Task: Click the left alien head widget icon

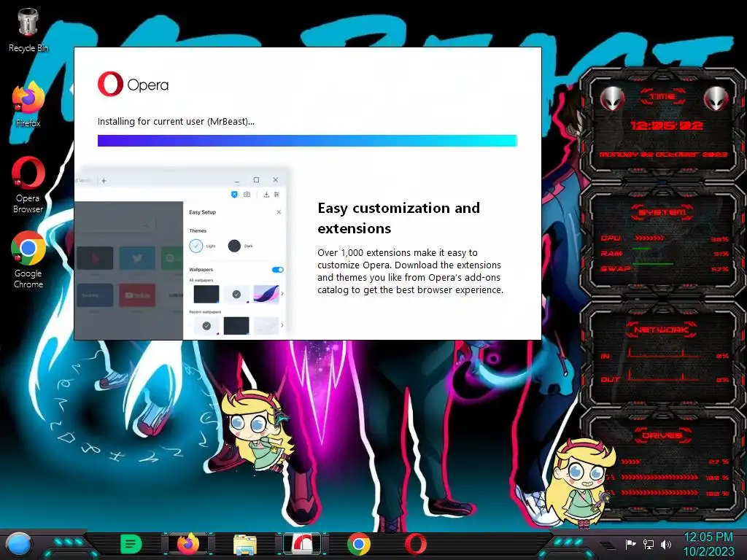Action: coord(612,99)
